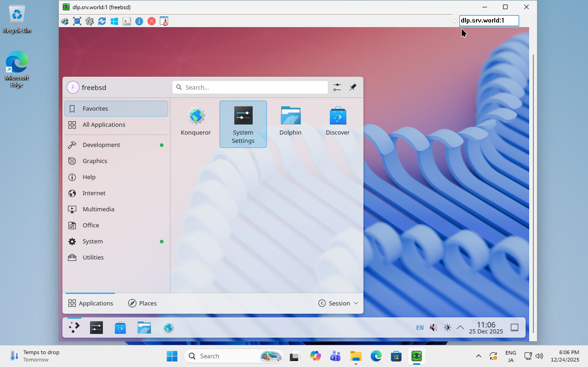Refresh the screen in the VNC toolbar
This screenshot has height=367, width=588.
[102, 21]
